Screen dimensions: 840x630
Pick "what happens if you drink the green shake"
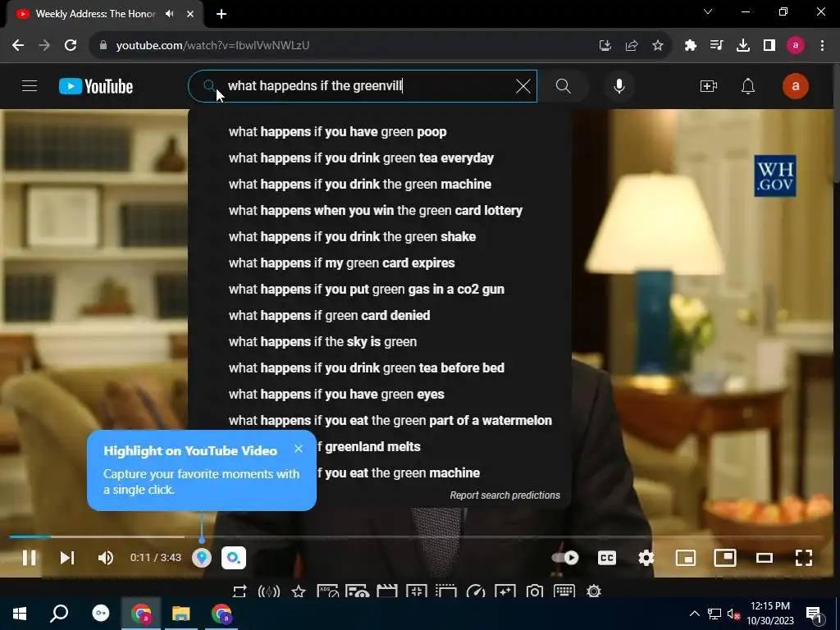(x=380, y=237)
